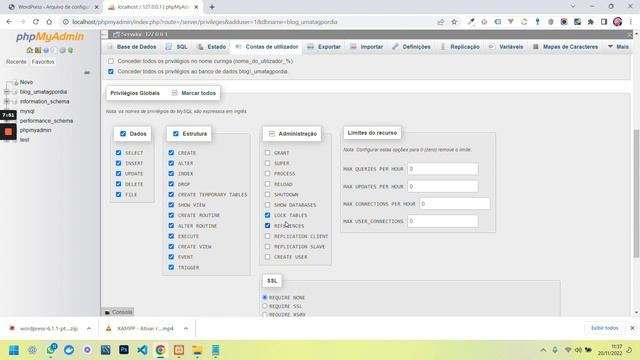Expand the blog_umatagpordia database tree node
This screenshot has height=360, width=640.
tap(7, 92)
